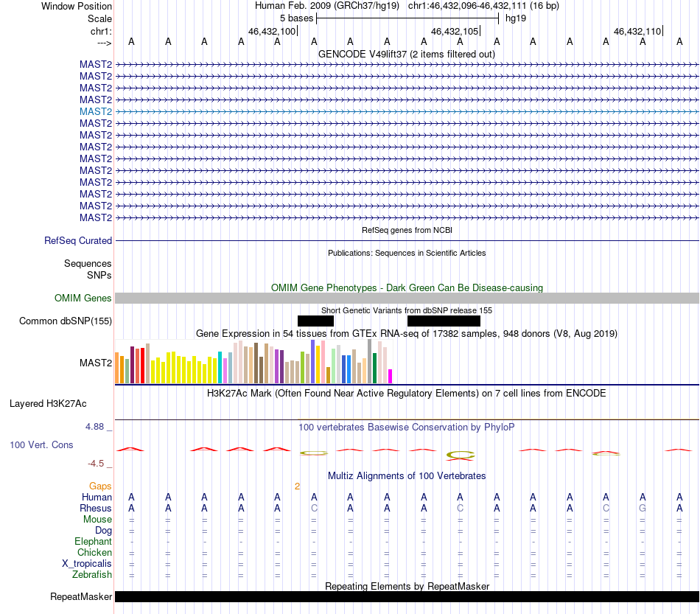The image size is (700, 614).
Task: Click the longer black dbSNP variant block
Action: point(444,321)
